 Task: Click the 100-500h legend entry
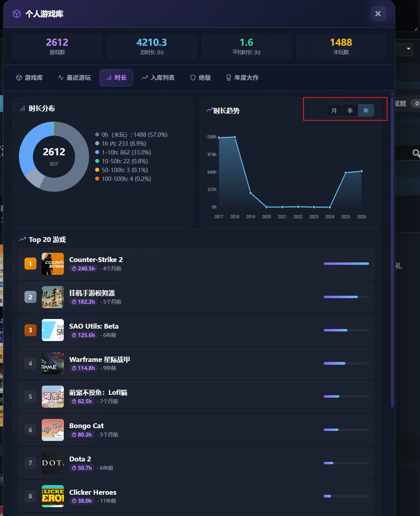[123, 179]
